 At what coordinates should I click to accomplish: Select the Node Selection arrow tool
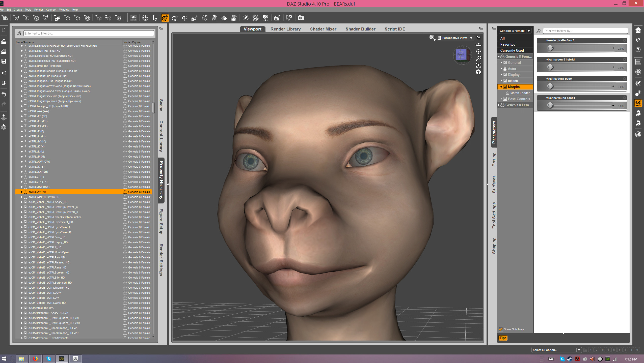155,18
